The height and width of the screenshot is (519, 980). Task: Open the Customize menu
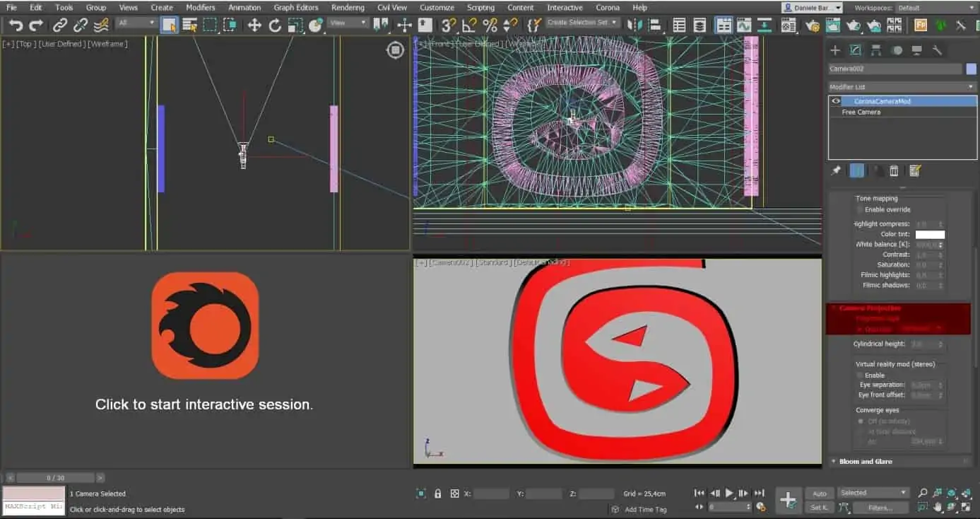click(437, 8)
